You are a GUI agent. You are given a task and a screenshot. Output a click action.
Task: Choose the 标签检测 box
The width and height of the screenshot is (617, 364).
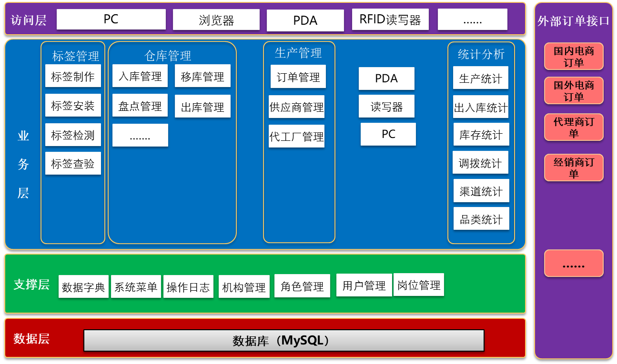[x=73, y=135]
